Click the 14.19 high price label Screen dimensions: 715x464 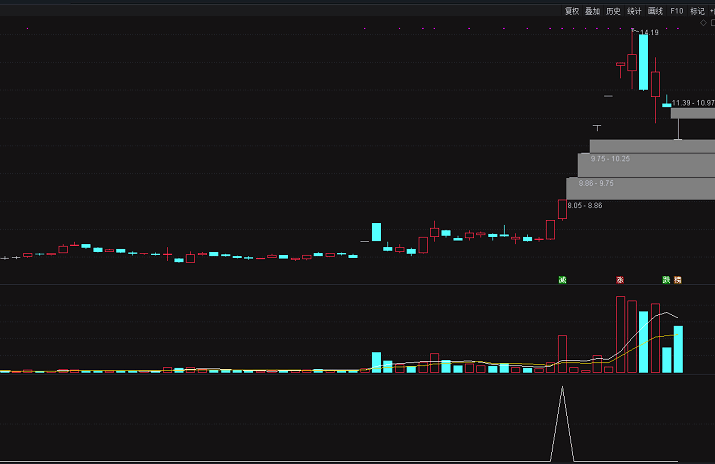[649, 32]
